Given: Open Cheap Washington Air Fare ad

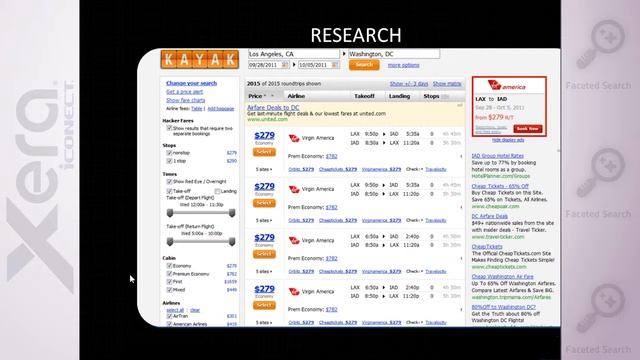Looking at the screenshot, I should (502, 277).
